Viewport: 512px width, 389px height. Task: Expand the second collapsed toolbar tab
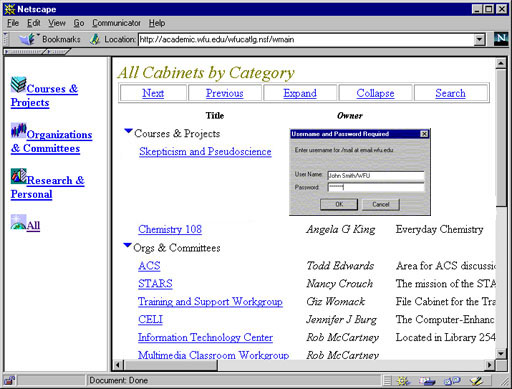(58, 52)
